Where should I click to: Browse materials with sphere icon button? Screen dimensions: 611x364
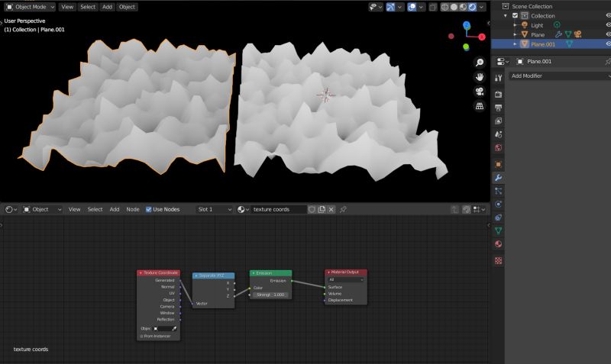click(x=243, y=209)
